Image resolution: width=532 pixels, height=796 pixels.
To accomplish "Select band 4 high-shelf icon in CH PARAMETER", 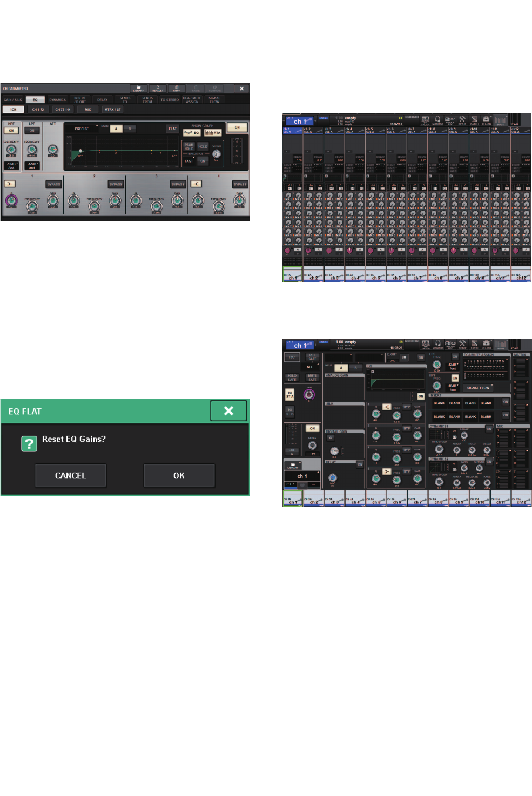I will point(196,184).
